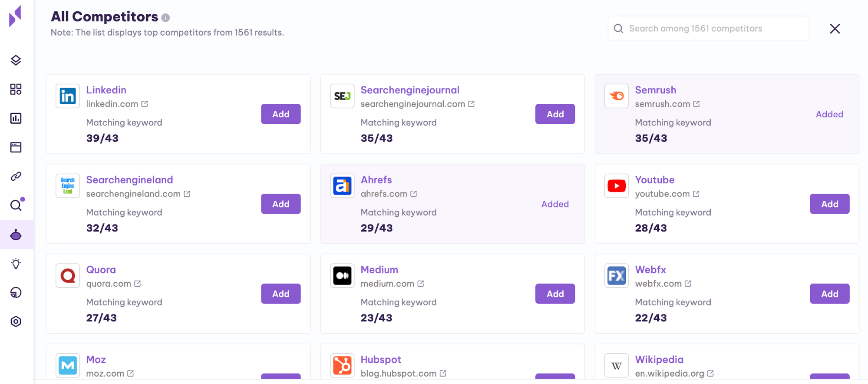Add Searchenginejournal as a competitor

(555, 114)
